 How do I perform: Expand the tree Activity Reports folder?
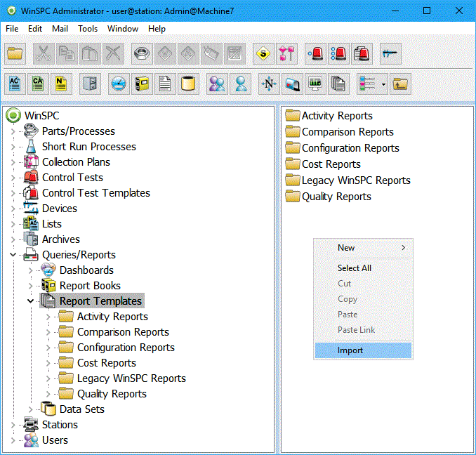pos(48,317)
